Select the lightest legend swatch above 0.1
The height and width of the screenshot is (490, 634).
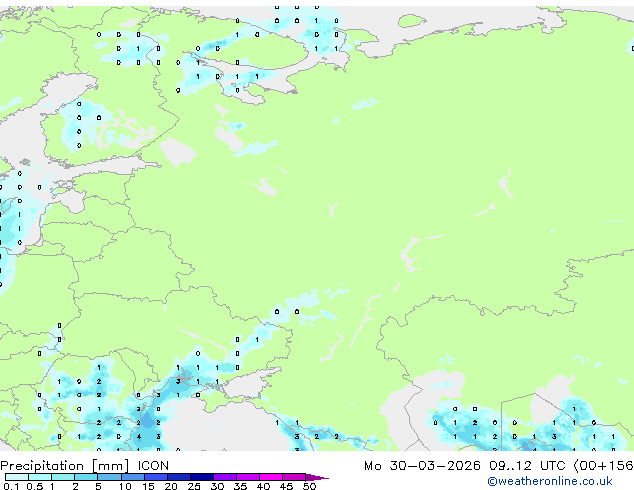tap(17, 477)
